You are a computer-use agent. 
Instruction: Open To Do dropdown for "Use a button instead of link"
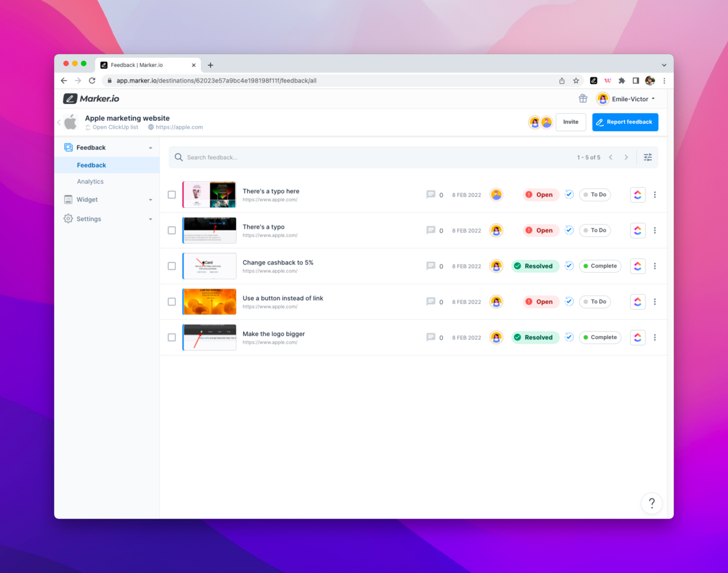(x=595, y=301)
